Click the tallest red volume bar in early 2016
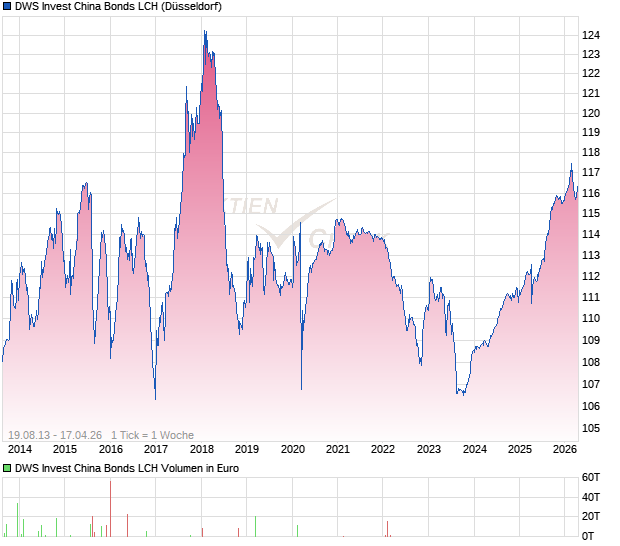Viewport: 620px width, 546px height. pos(110,509)
